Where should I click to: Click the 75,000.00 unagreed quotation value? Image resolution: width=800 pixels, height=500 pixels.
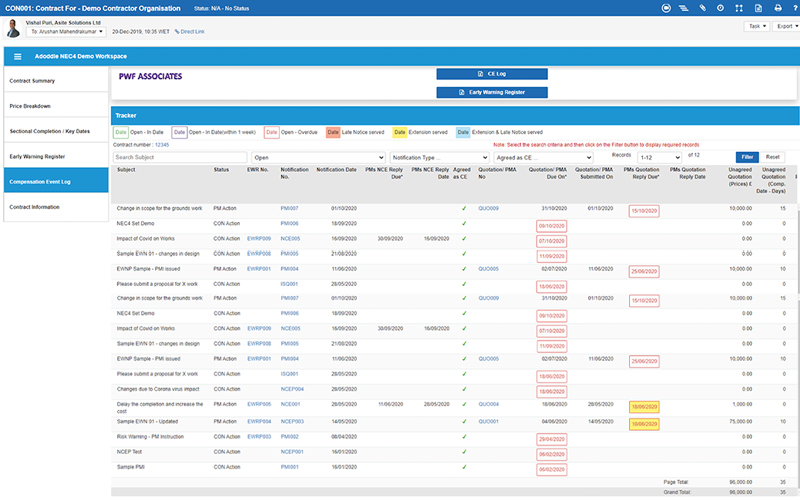click(740, 421)
